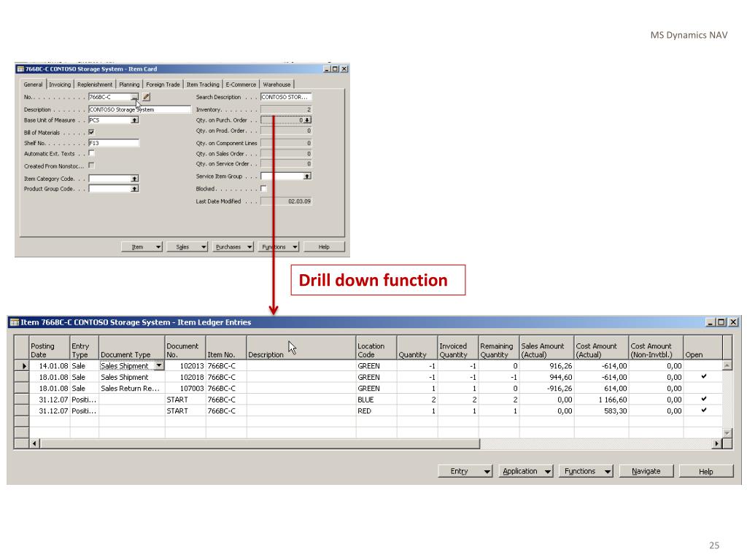The width and height of the screenshot is (747, 560).
Task: Check the Blocked checkbox
Action: click(263, 189)
